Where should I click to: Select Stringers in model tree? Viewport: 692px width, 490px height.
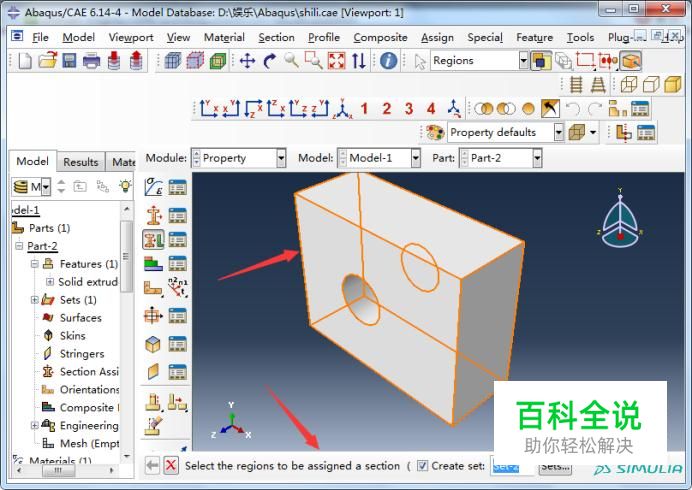click(x=82, y=354)
